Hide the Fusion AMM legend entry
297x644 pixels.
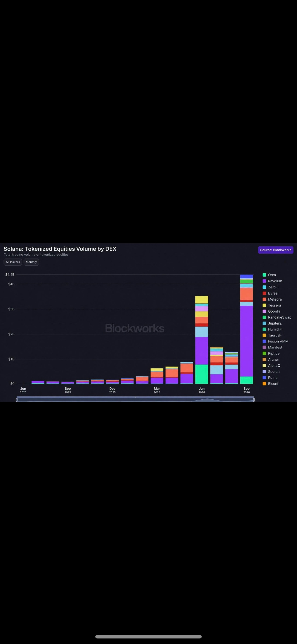coord(276,341)
